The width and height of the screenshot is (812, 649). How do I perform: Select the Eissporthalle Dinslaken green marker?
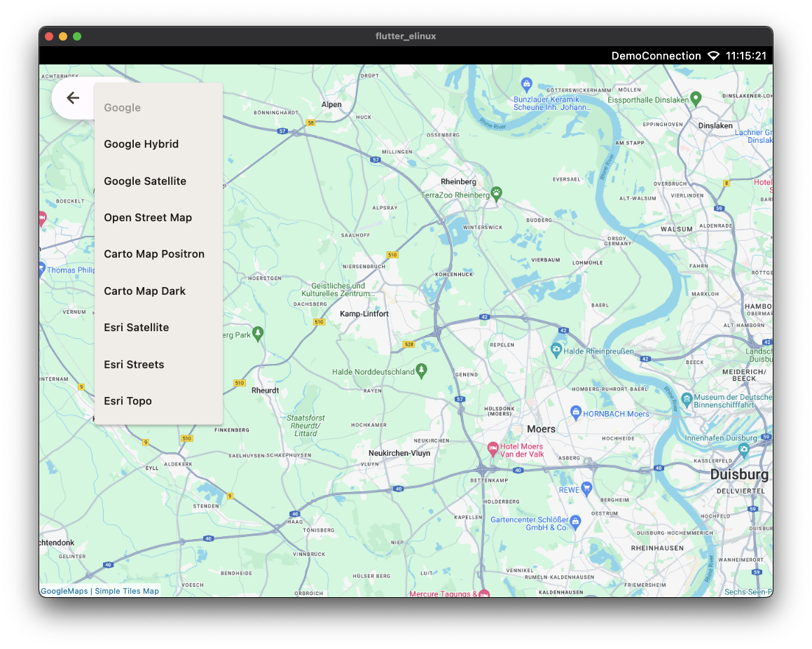click(696, 99)
